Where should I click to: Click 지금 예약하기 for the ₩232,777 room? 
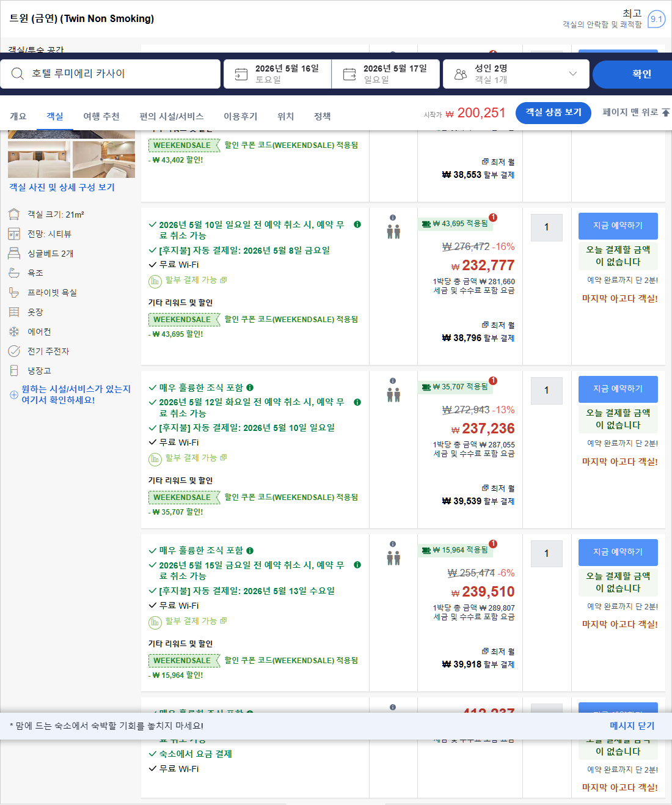click(x=618, y=226)
